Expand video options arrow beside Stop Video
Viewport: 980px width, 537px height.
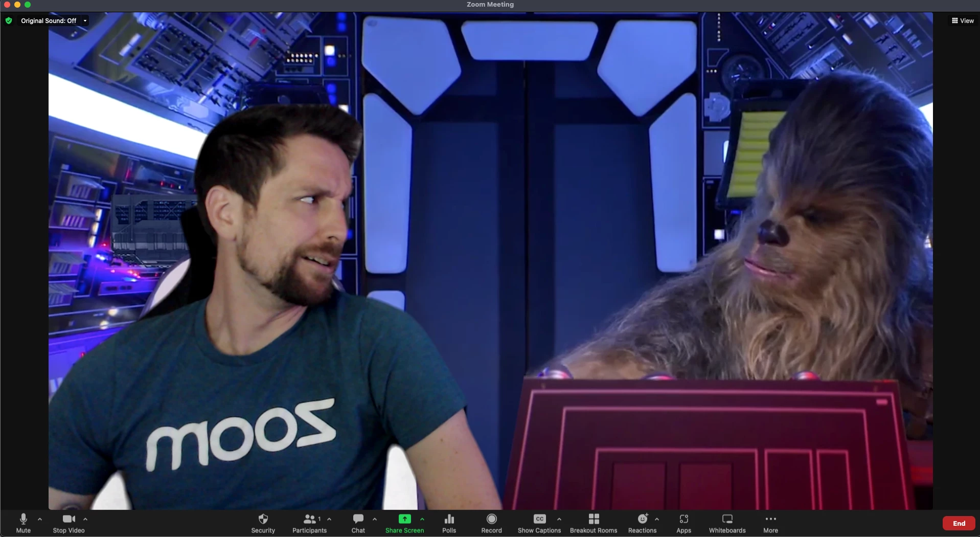pos(85,519)
